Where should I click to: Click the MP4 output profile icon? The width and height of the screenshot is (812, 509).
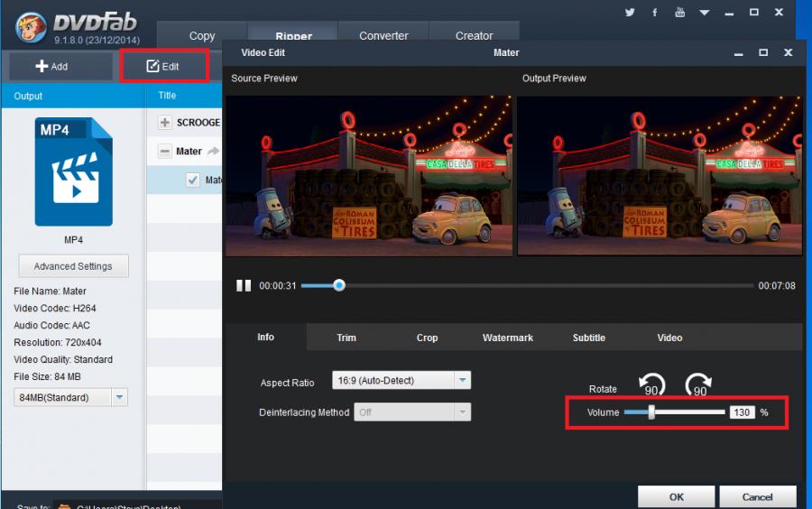click(73, 172)
